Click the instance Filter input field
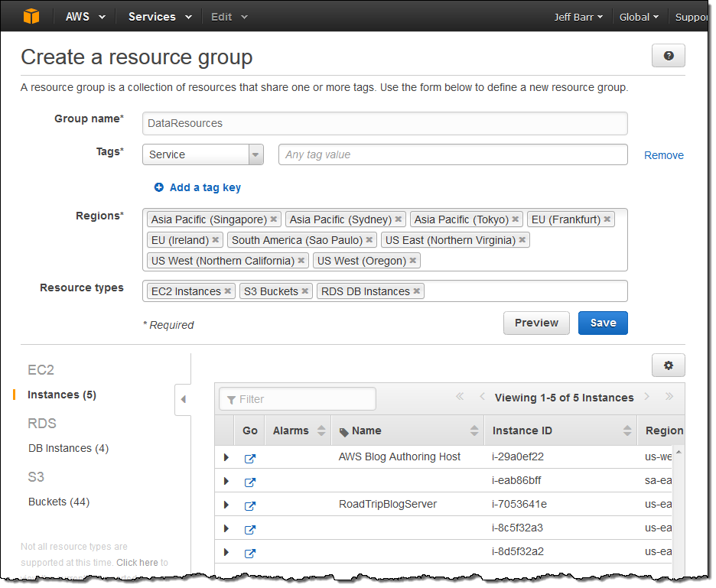Image resolution: width=716 pixels, height=588 pixels. click(298, 399)
